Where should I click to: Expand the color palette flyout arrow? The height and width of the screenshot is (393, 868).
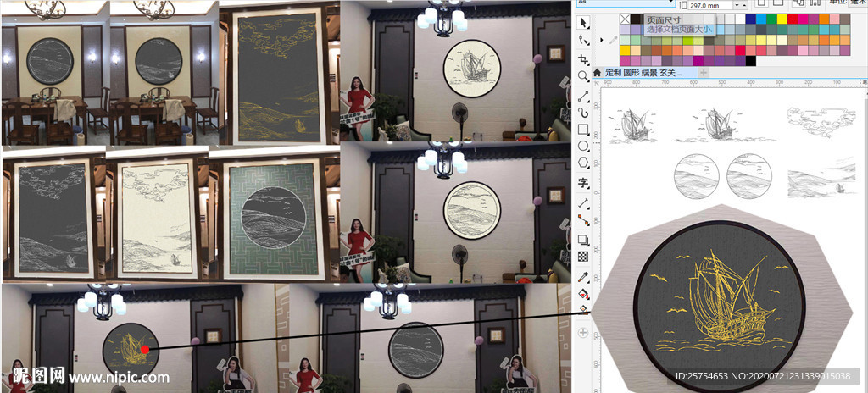[603, 39]
